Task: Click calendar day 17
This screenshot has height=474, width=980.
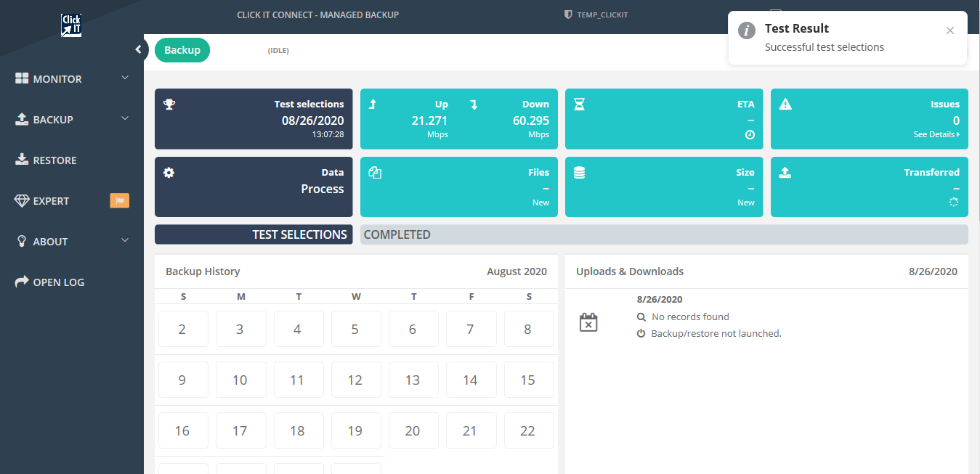Action: coord(240,430)
